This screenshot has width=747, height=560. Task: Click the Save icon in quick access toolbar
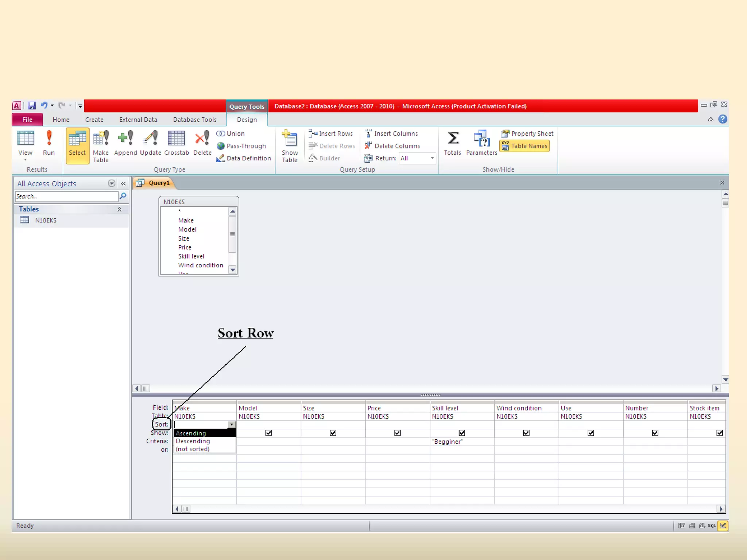click(x=32, y=106)
